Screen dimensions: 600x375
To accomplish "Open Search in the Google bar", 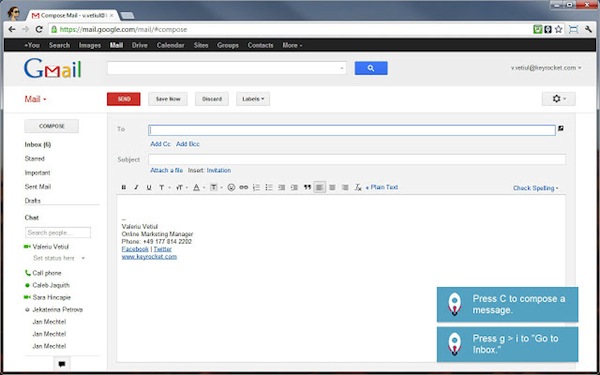I will (x=59, y=45).
